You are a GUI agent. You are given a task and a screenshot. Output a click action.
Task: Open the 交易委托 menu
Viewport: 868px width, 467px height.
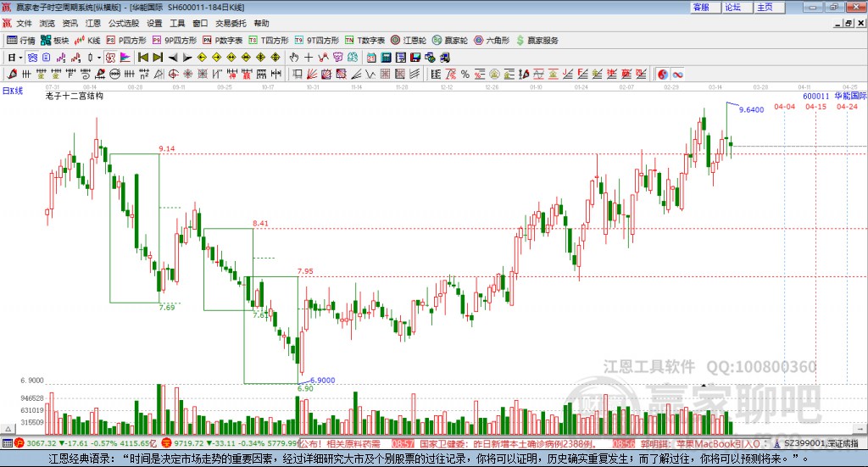pyautogui.click(x=231, y=23)
